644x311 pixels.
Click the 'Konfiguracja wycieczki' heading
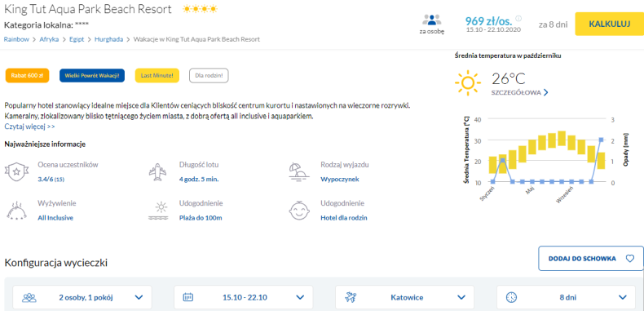click(x=56, y=263)
